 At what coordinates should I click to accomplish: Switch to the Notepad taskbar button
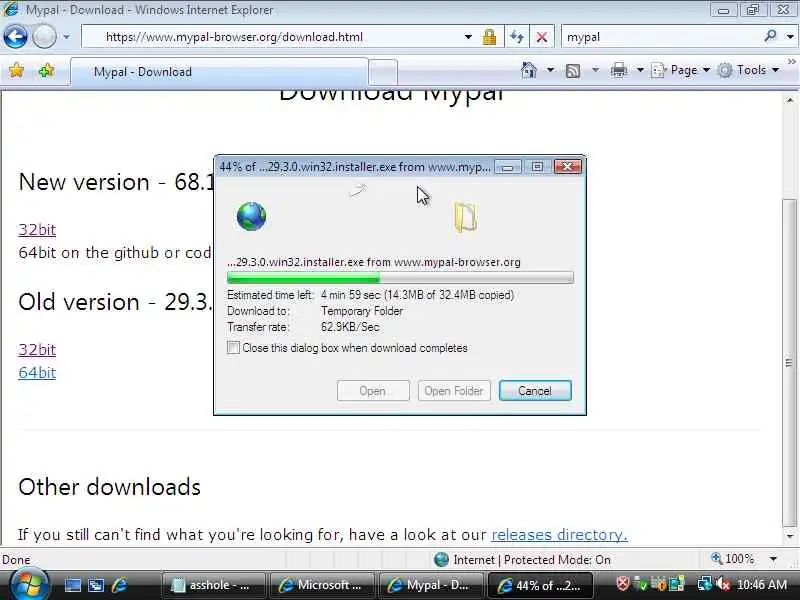pos(213,586)
